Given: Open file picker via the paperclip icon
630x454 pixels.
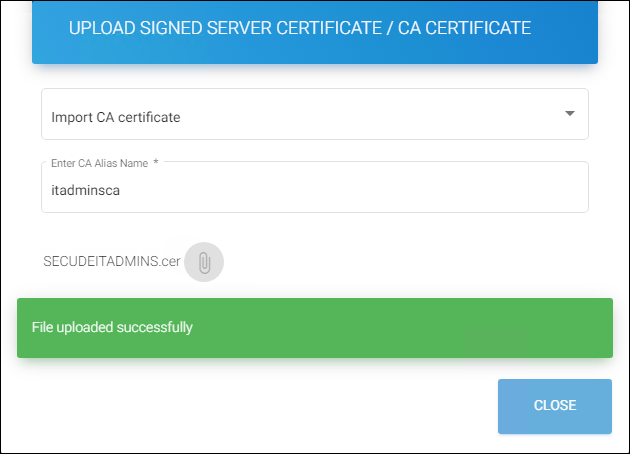Looking at the screenshot, I should (x=204, y=262).
